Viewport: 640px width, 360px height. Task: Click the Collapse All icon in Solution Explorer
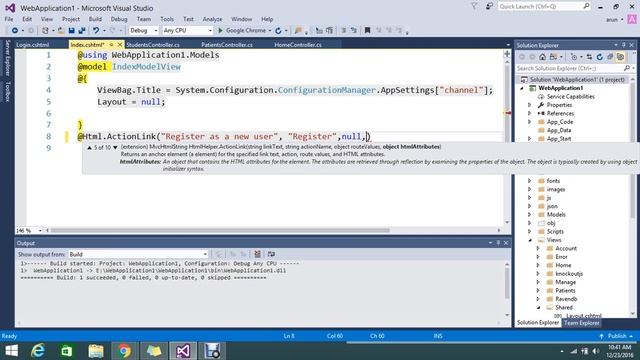tap(610, 57)
